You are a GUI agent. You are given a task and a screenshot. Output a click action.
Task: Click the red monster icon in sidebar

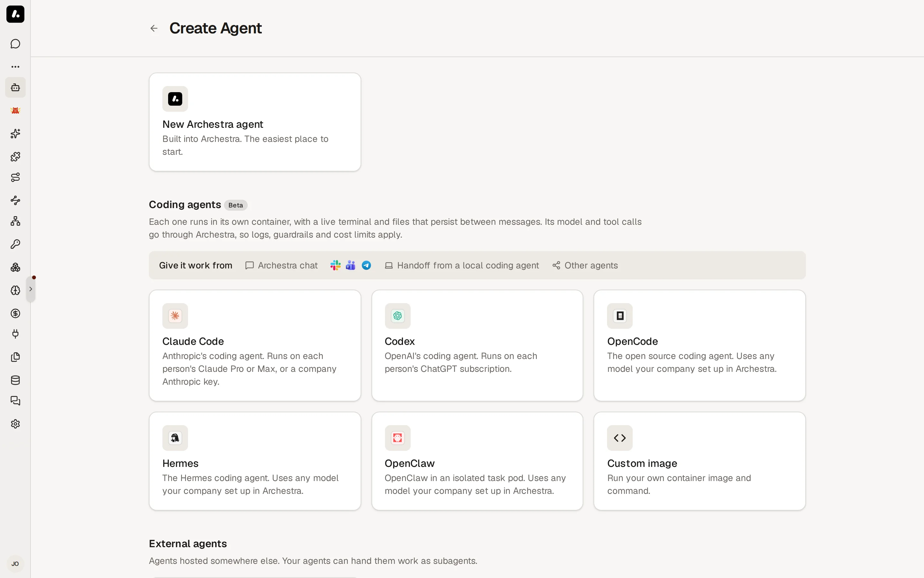coord(15,110)
